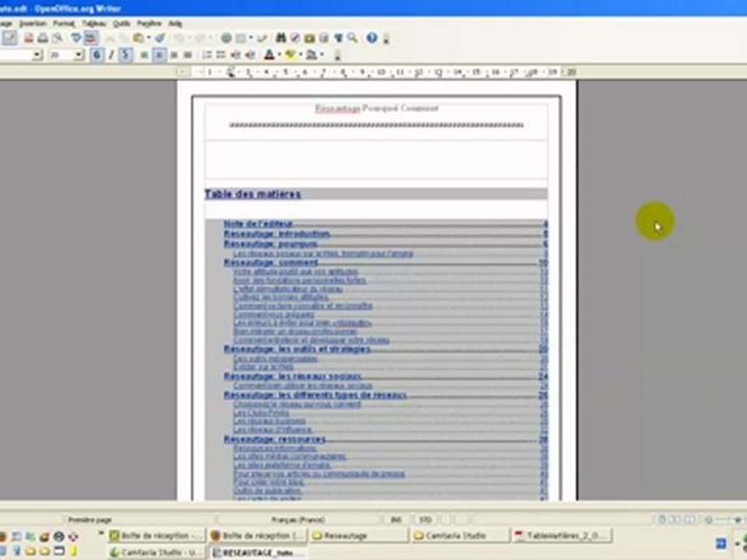Screen dimensions: 747x560
Task: Toggle Nonprinting Characters display
Action: [338, 38]
